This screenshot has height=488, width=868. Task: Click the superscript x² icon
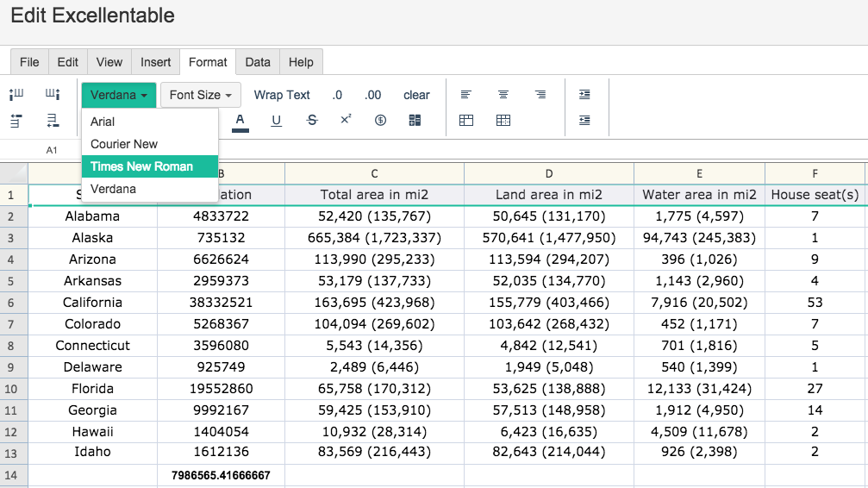click(346, 120)
